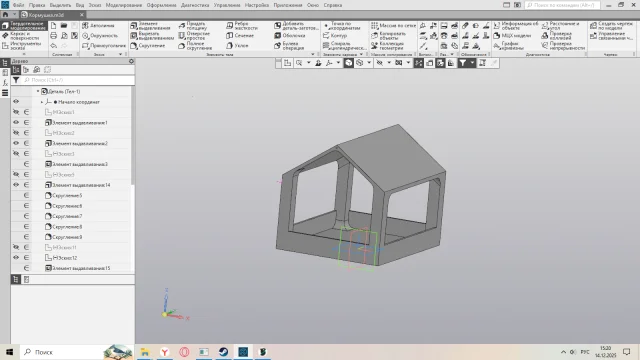Viewport: 640px width, 360px height.
Task: Click the tree search field Поиск (Ctrl+/)
Action: pos(78,80)
